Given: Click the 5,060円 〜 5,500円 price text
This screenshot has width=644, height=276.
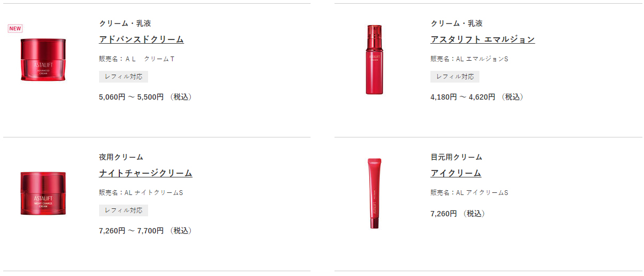Looking at the screenshot, I should tap(145, 97).
